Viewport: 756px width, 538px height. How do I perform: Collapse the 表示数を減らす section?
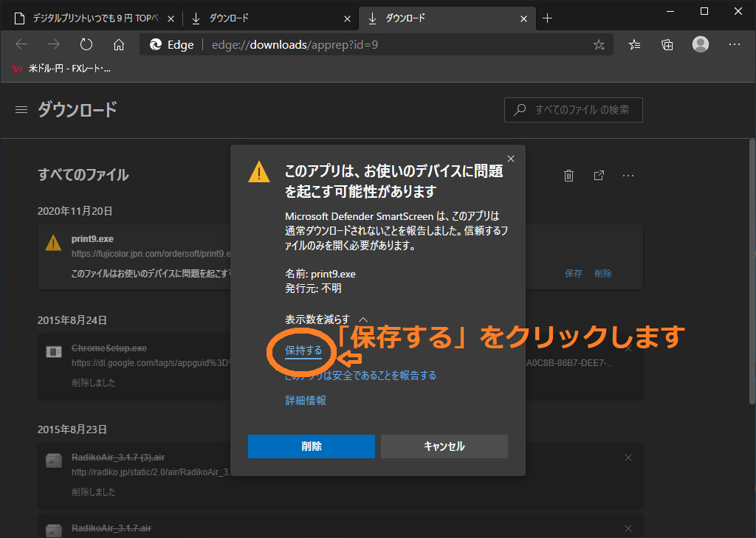click(326, 319)
